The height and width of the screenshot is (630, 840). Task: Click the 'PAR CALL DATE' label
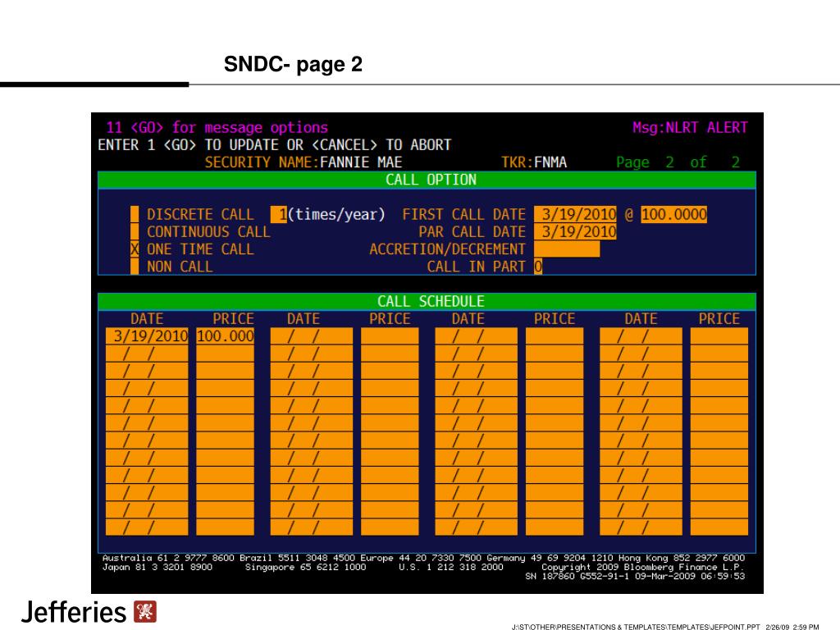tap(472, 232)
